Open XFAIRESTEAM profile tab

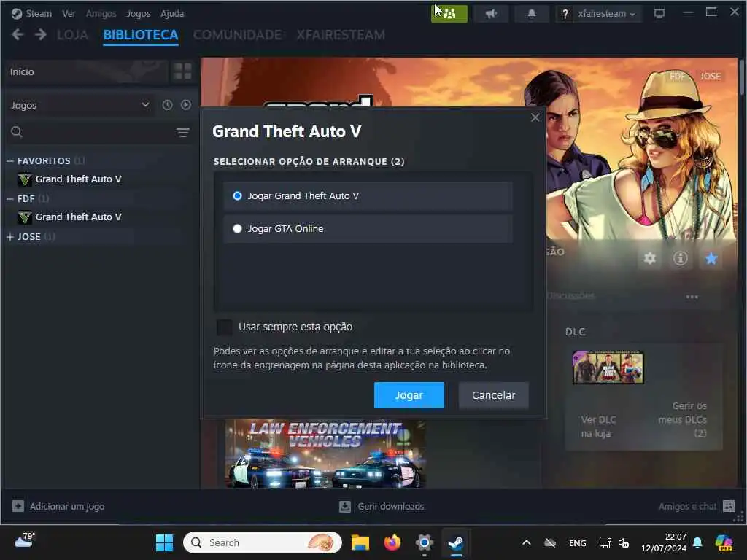pyautogui.click(x=341, y=35)
